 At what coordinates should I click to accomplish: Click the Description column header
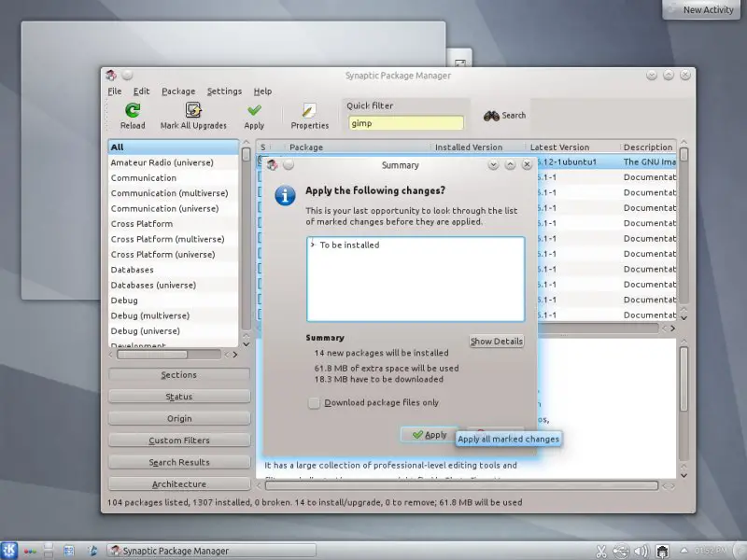point(647,147)
